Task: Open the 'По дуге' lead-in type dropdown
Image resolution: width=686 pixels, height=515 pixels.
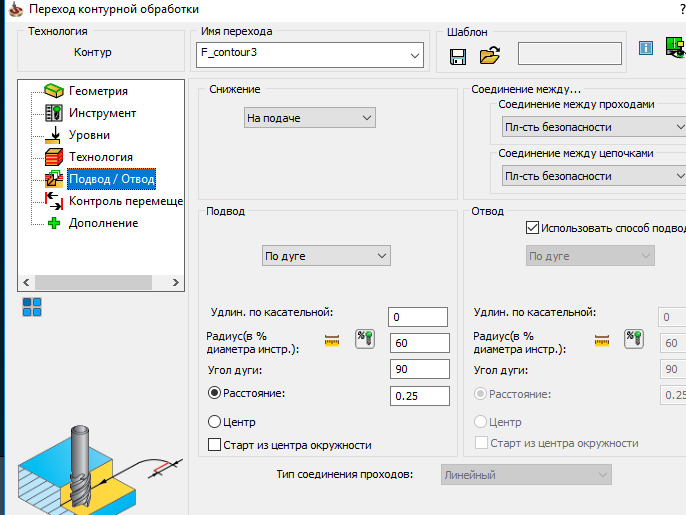Action: (x=325, y=256)
